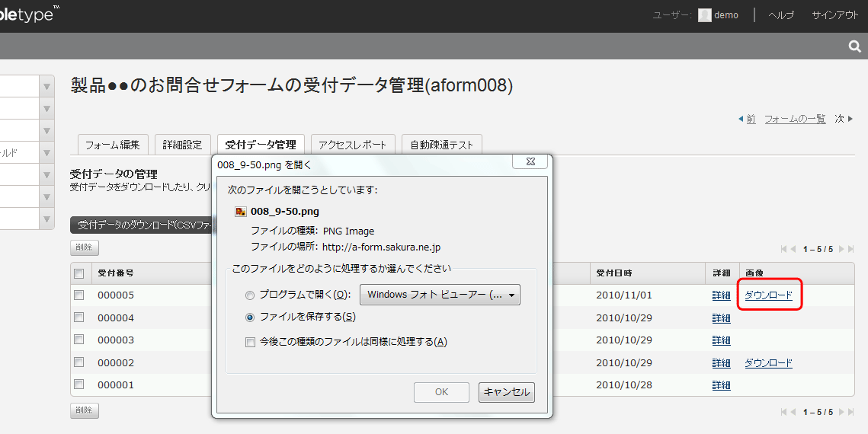Expand the first sidebar menu arrow

point(47,87)
